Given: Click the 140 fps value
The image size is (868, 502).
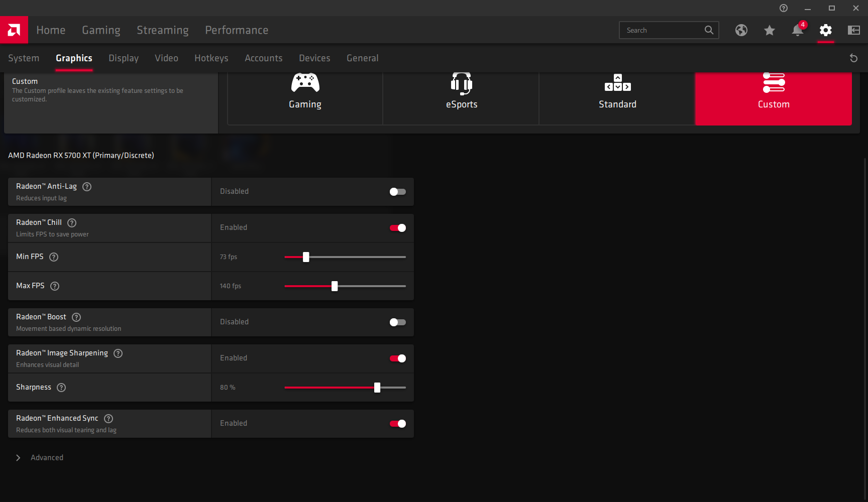Looking at the screenshot, I should click(x=230, y=286).
